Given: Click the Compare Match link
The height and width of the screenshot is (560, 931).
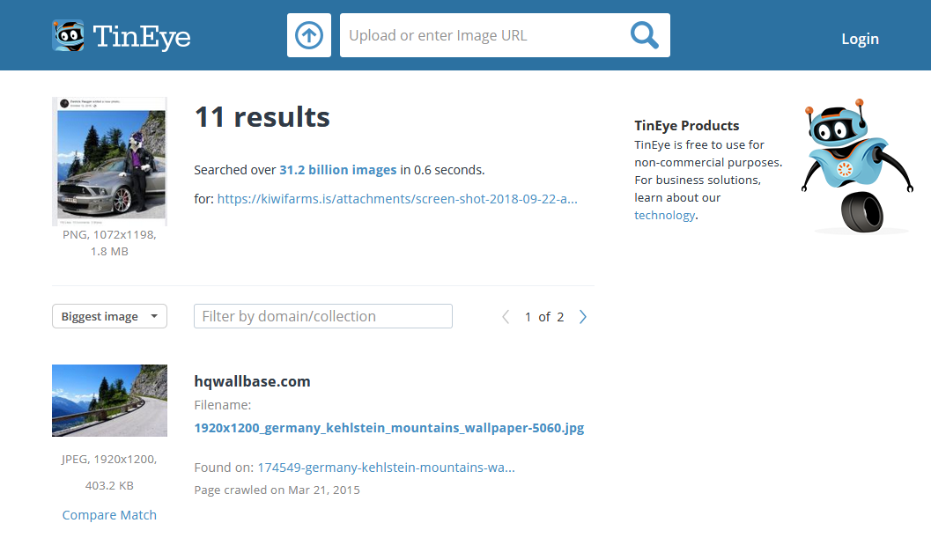Looking at the screenshot, I should (109, 515).
